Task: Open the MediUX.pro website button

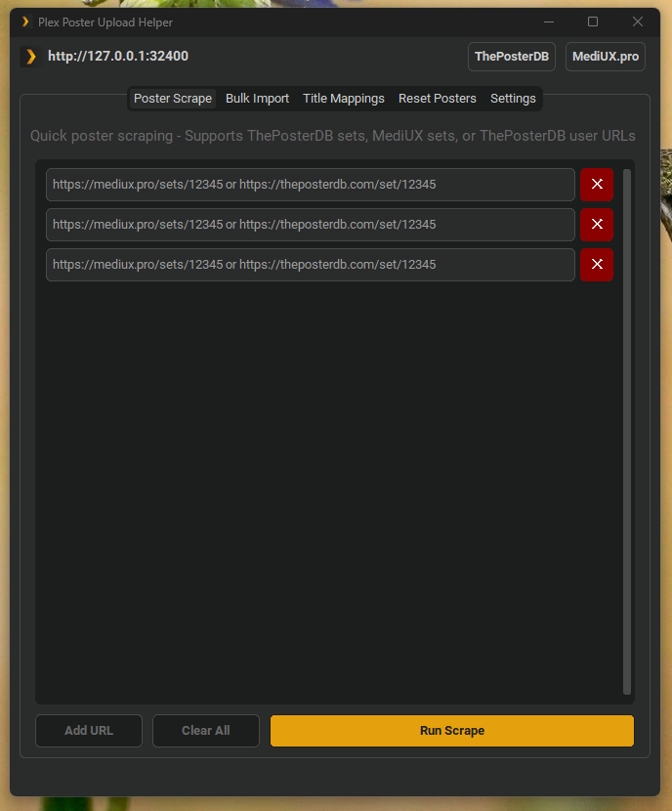Action: click(605, 57)
